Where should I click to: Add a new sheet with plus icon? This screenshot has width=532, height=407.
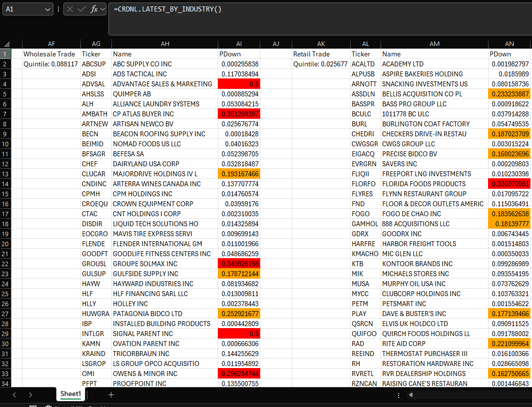point(111,395)
